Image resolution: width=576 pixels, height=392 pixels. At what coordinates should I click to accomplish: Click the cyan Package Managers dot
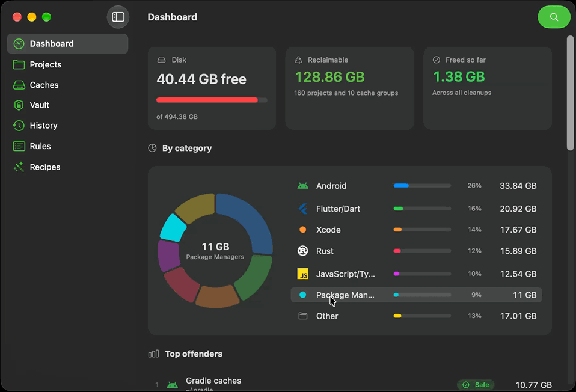click(x=302, y=295)
